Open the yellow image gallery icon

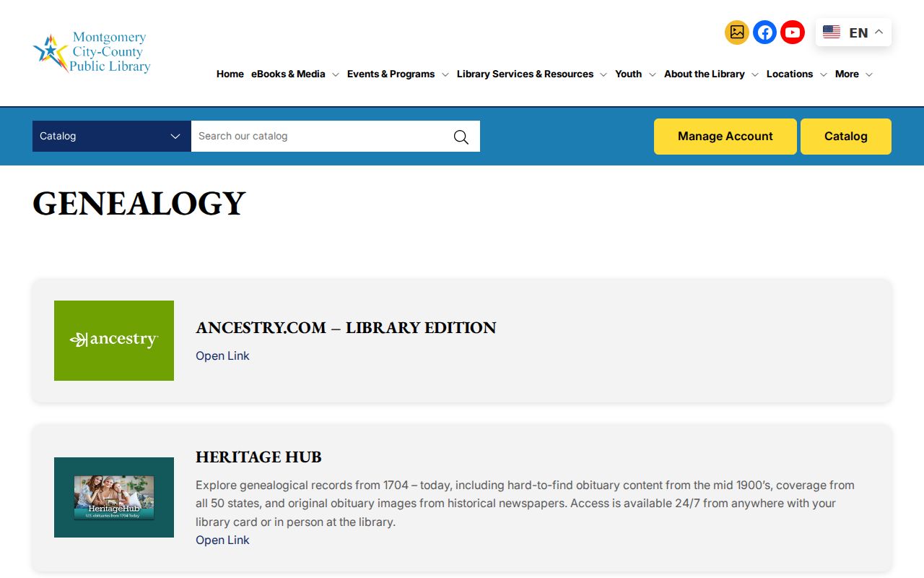tap(737, 33)
